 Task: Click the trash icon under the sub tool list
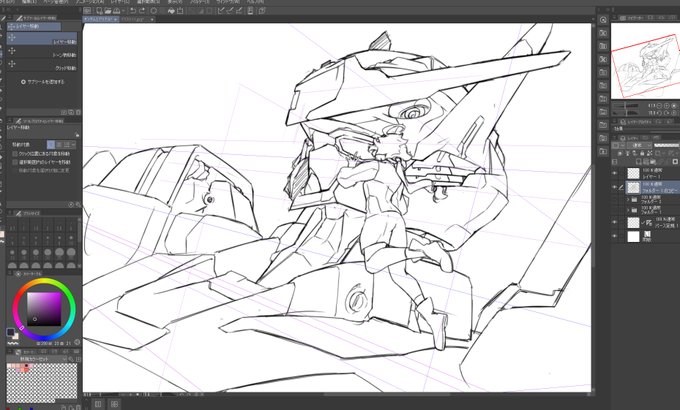coord(78,112)
